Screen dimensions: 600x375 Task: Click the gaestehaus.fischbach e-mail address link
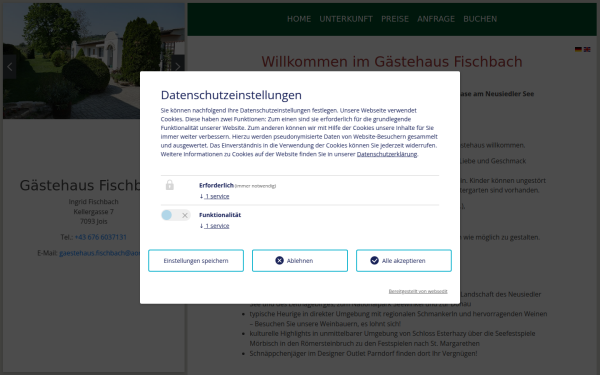[x=99, y=253]
